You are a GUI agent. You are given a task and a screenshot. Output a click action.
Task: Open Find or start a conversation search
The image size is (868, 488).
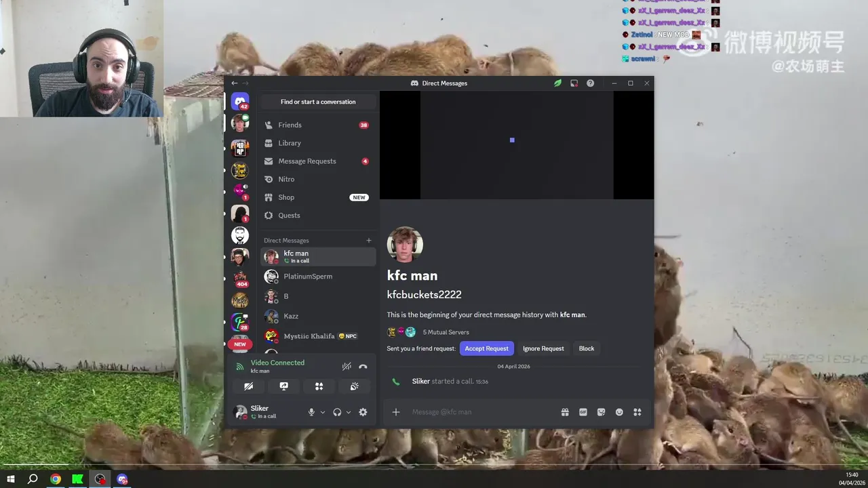[318, 102]
